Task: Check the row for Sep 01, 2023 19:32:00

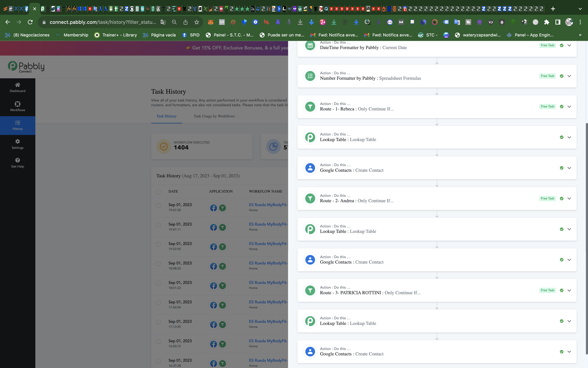Action: click(x=158, y=244)
